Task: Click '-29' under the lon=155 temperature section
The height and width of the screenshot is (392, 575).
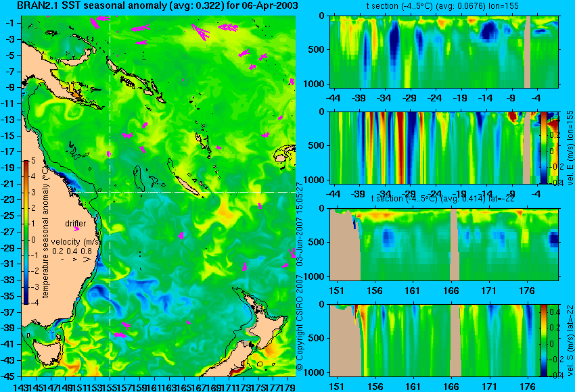Action: click(409, 98)
